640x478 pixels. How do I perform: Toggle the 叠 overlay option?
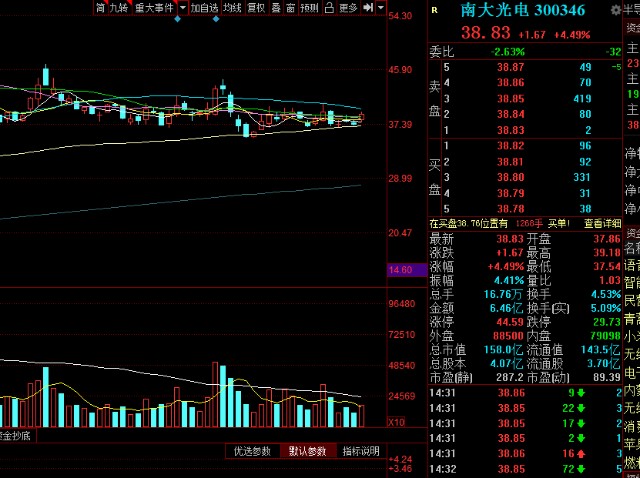[x=276, y=7]
